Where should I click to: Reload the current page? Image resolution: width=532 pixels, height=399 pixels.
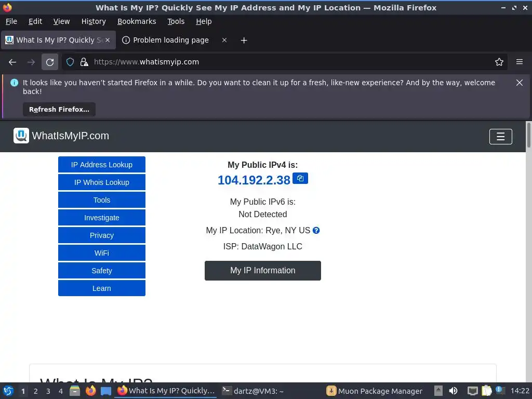(50, 62)
